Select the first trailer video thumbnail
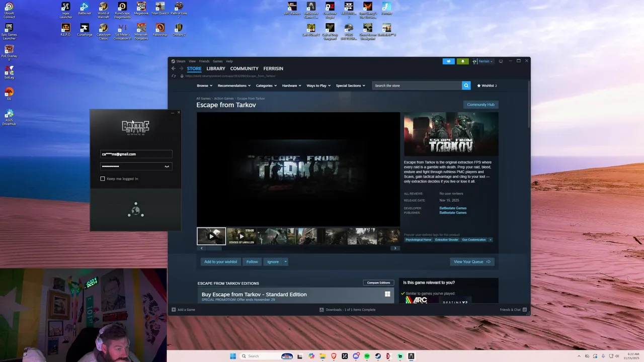 (x=211, y=236)
